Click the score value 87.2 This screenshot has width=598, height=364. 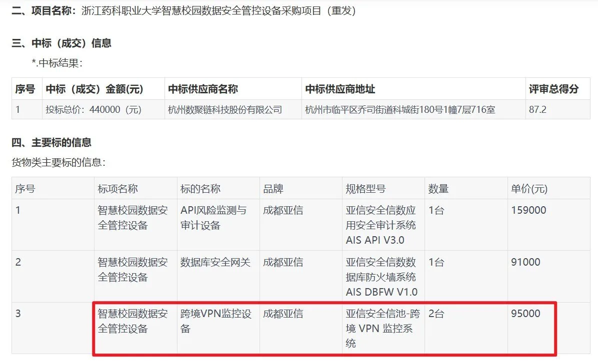[x=537, y=110]
